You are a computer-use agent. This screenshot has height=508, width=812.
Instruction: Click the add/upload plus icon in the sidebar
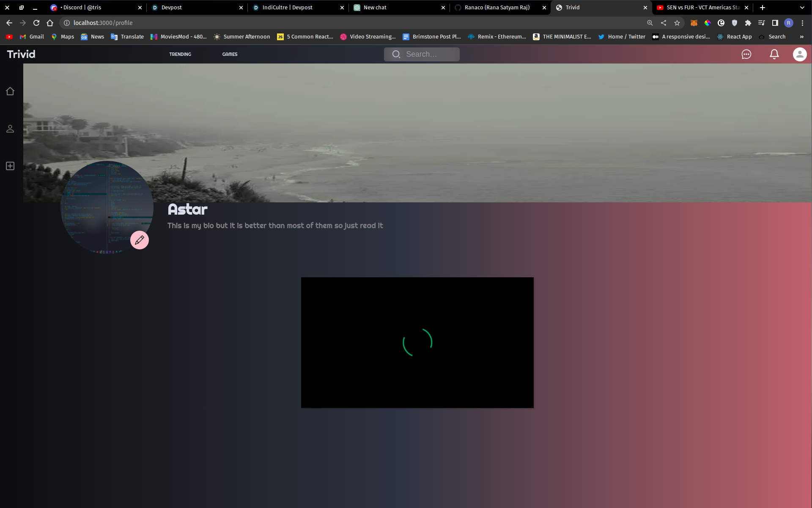point(10,166)
